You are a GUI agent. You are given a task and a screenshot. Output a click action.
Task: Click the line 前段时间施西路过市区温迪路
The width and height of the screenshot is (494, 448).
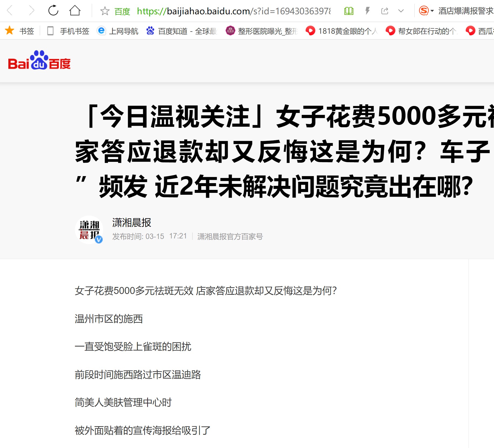(138, 375)
